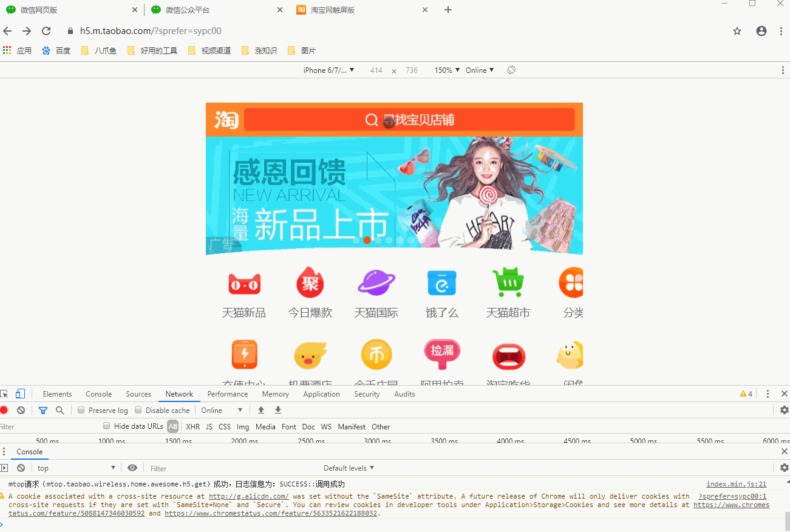Go forward with browser forward arrow
790x532 pixels.
(27, 31)
